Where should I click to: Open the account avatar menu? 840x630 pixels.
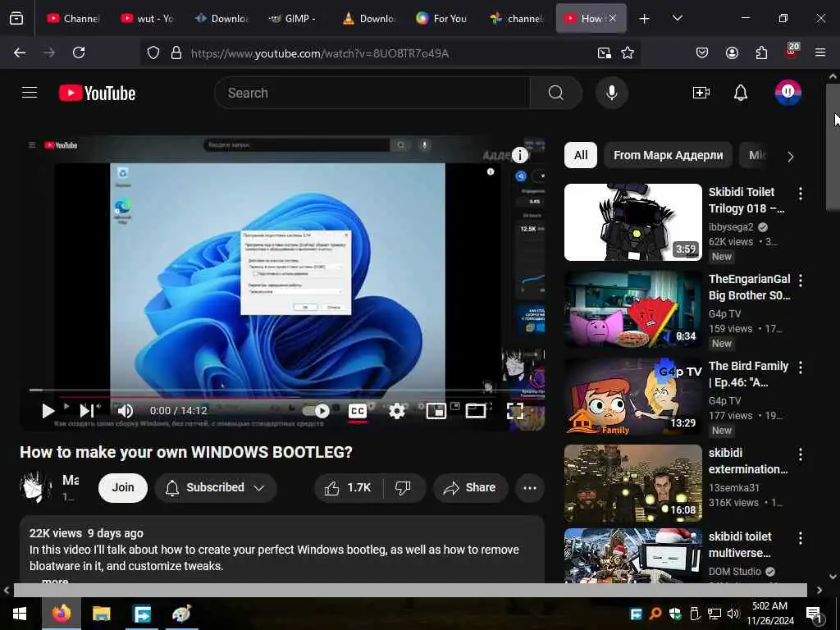tap(787, 92)
